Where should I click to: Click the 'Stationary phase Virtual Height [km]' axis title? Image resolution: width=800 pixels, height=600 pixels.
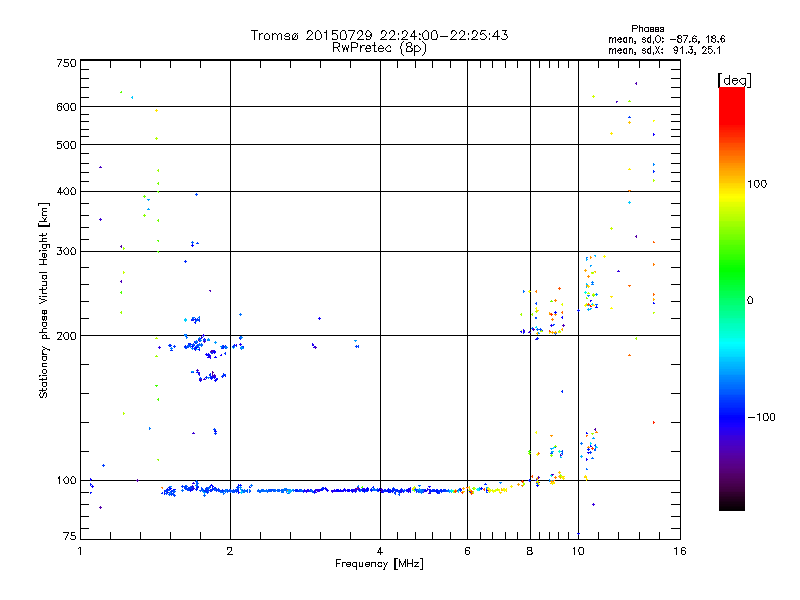click(44, 301)
